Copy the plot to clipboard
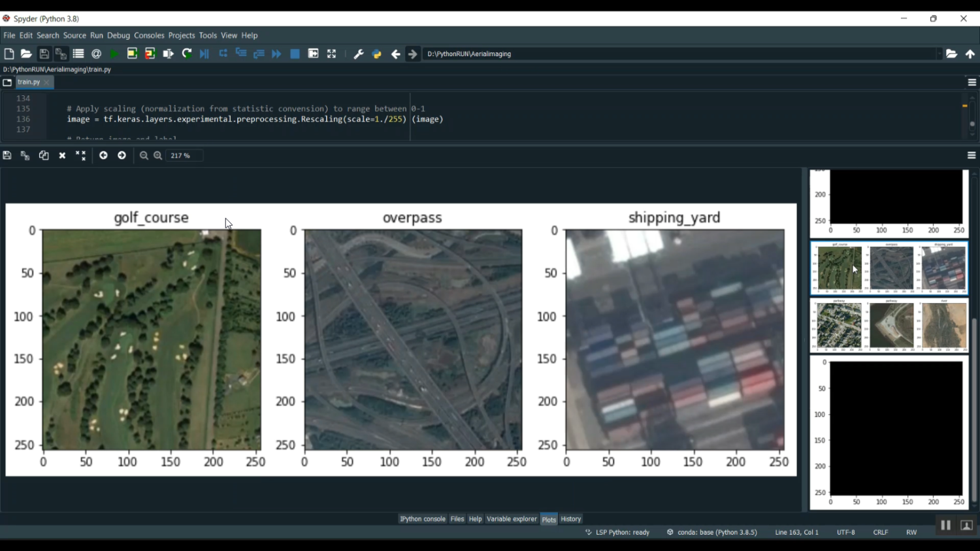This screenshot has width=980, height=551. 44,155
